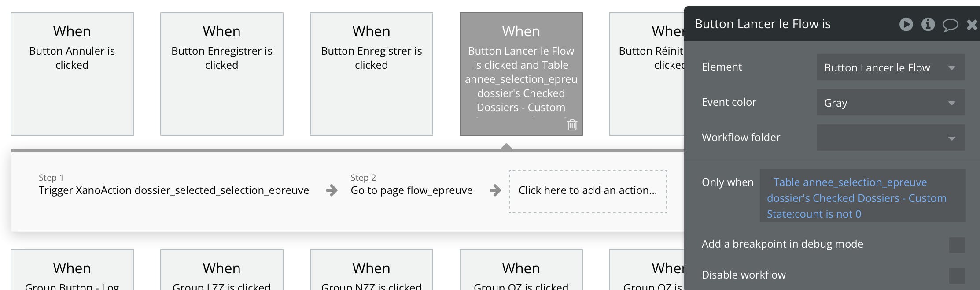This screenshot has width=980, height=290.
Task: Expand the Event color dropdown
Action: click(x=890, y=103)
